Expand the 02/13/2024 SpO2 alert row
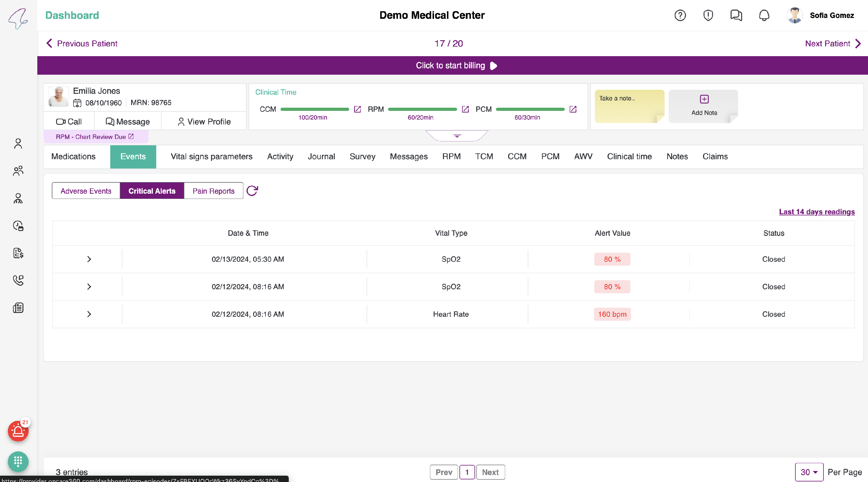 pos(89,259)
